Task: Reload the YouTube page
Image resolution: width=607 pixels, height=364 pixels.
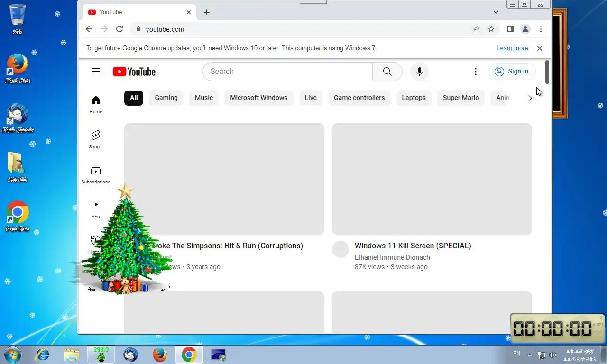Action: 120,29
